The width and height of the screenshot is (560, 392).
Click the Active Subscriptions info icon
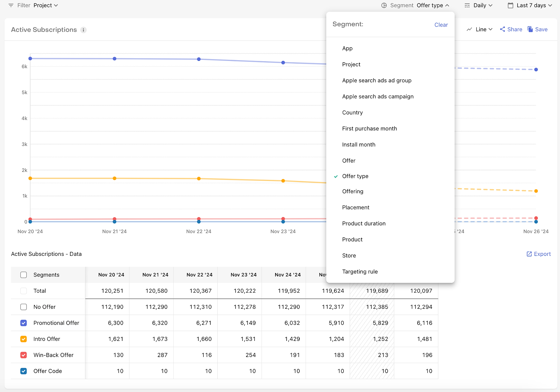[x=83, y=30]
